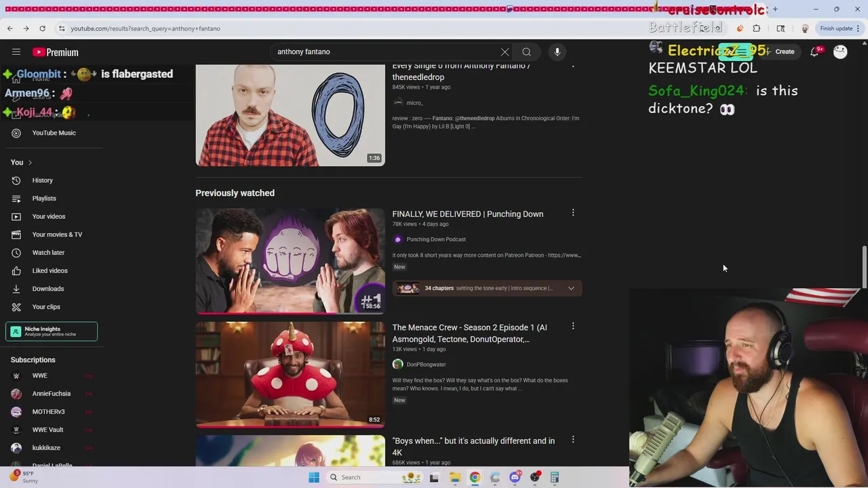Click the Subscriptions heading
This screenshot has width=868, height=488.
click(x=33, y=360)
